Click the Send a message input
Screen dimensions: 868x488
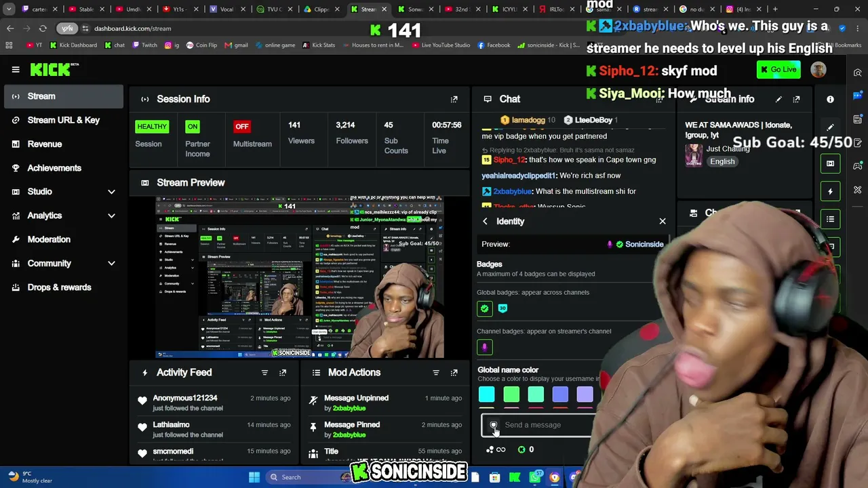coord(539,425)
